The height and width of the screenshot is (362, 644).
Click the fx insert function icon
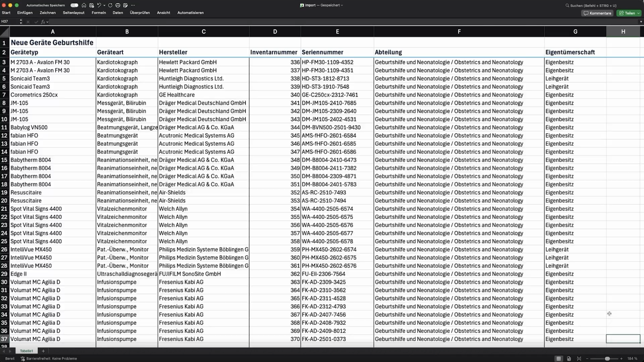pos(43,22)
